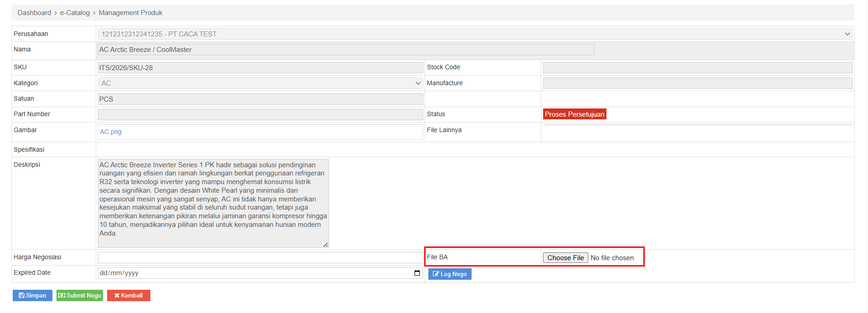The width and height of the screenshot is (868, 313).
Task: Grab the Deskripsi textarea resize handle
Action: (325, 245)
